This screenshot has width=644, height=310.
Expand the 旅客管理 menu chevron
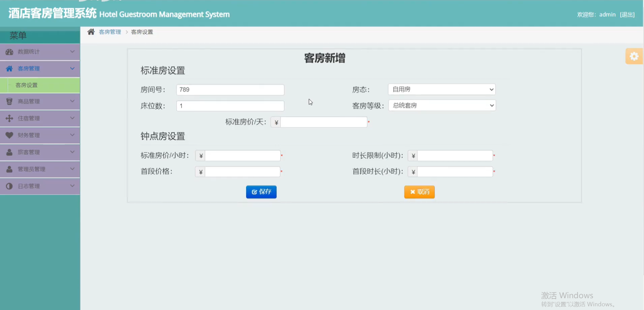click(x=72, y=152)
